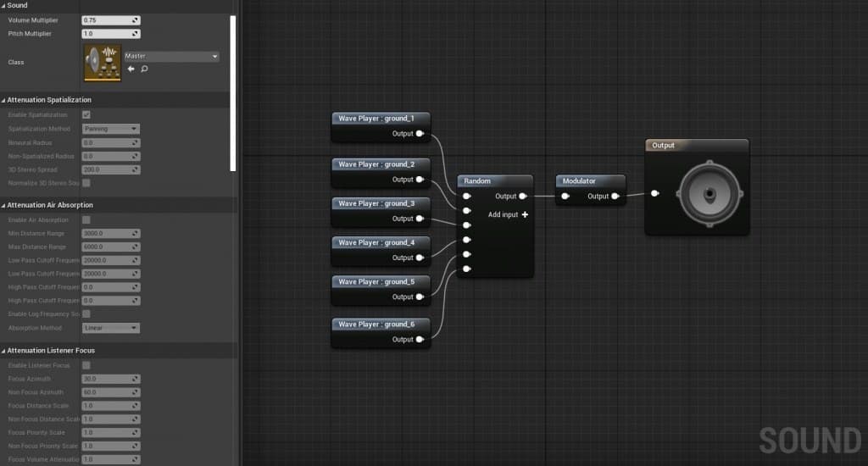
Task: Click the sixth input pin on Random node
Action: pyautogui.click(x=467, y=269)
